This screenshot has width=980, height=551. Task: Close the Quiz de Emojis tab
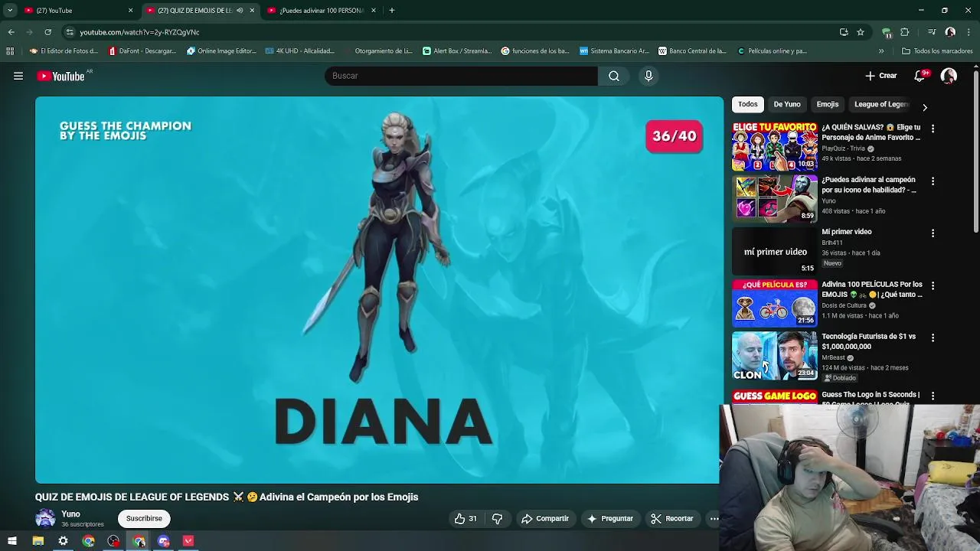(x=252, y=11)
